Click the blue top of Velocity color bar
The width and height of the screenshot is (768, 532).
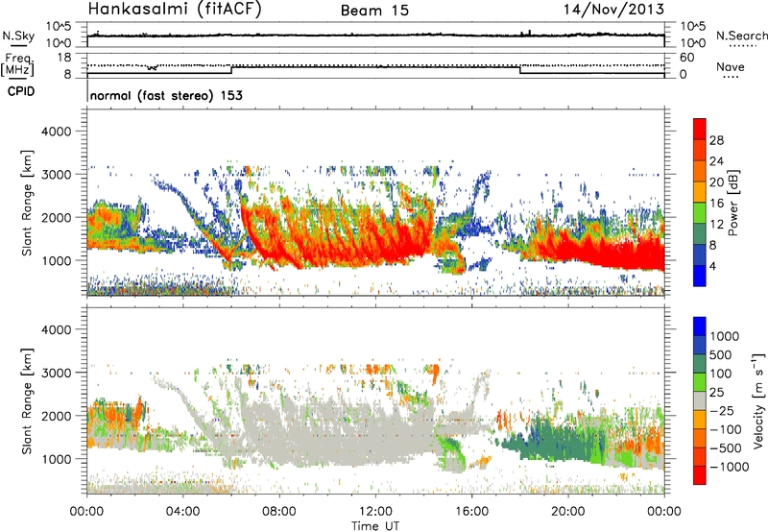coord(700,326)
